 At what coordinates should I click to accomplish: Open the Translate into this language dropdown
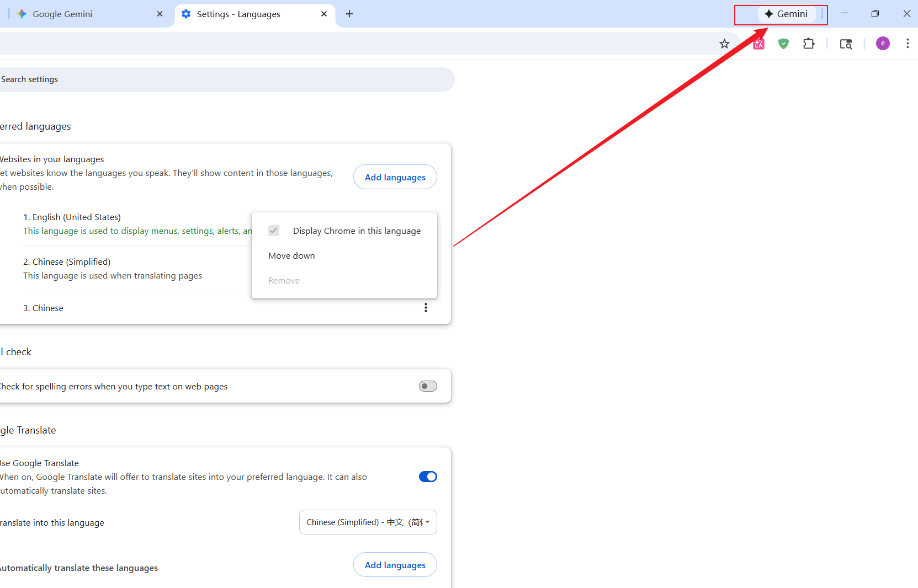(368, 522)
